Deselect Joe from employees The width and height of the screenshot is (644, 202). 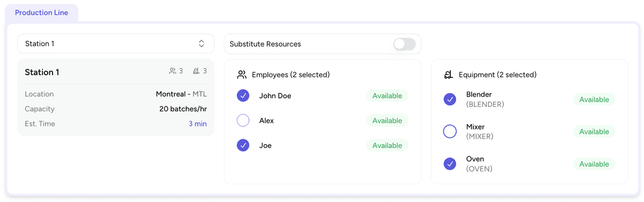(243, 145)
